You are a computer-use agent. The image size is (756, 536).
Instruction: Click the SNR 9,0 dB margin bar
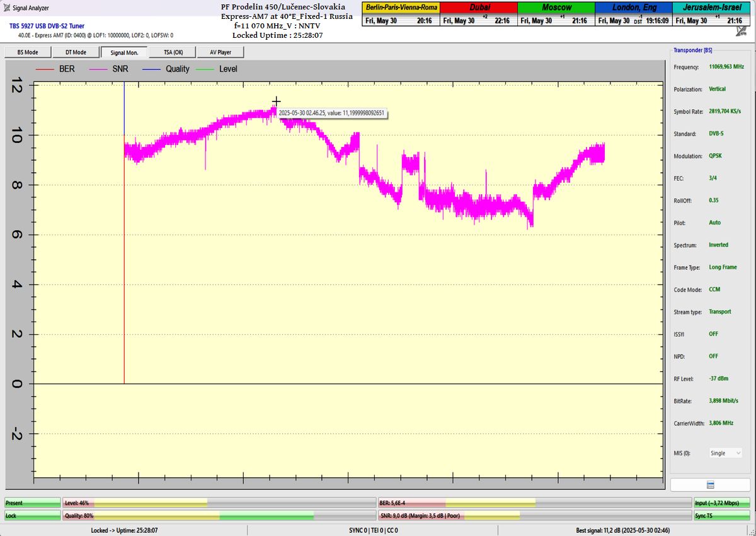534,516
